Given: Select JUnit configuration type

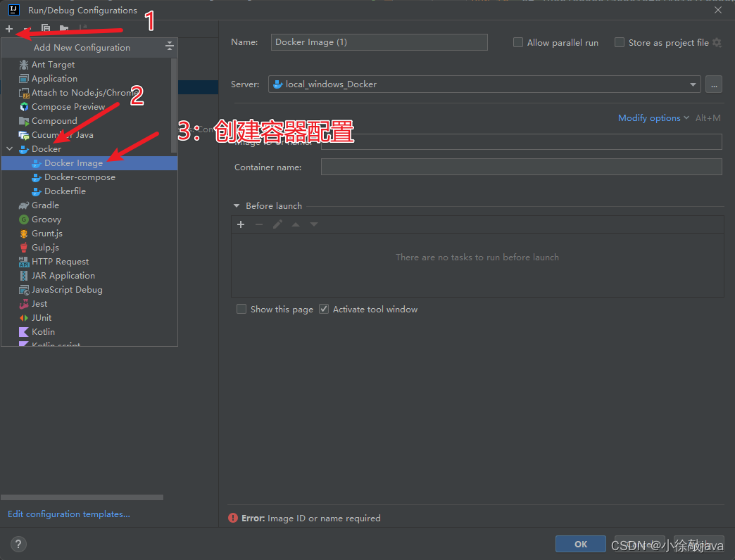Looking at the screenshot, I should [89, 317].
